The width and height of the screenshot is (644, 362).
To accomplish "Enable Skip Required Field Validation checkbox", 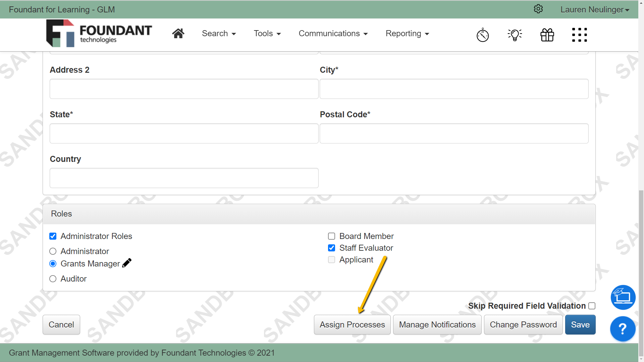I will (x=592, y=306).
